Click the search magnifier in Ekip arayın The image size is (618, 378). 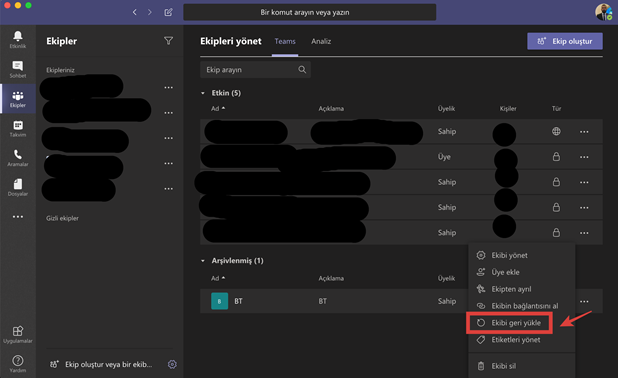(x=302, y=70)
